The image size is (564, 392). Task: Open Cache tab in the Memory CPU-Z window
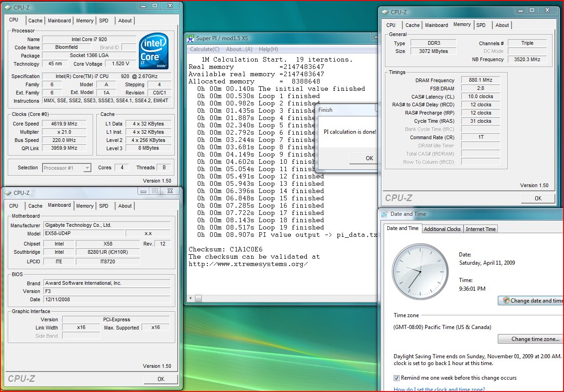(x=412, y=25)
